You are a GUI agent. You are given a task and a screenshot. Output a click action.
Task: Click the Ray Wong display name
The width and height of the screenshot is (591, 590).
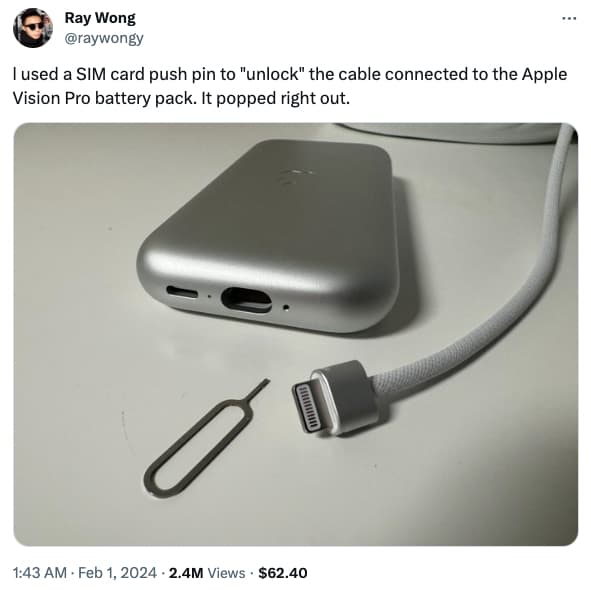tap(100, 18)
